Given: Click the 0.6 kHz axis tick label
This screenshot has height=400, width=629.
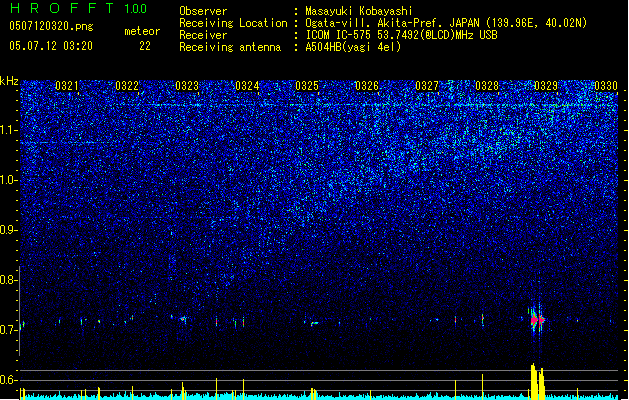Looking at the screenshot, I should pos(8,380).
